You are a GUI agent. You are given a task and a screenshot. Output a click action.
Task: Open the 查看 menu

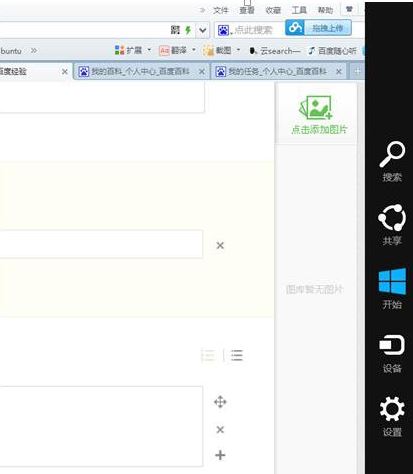tap(247, 10)
